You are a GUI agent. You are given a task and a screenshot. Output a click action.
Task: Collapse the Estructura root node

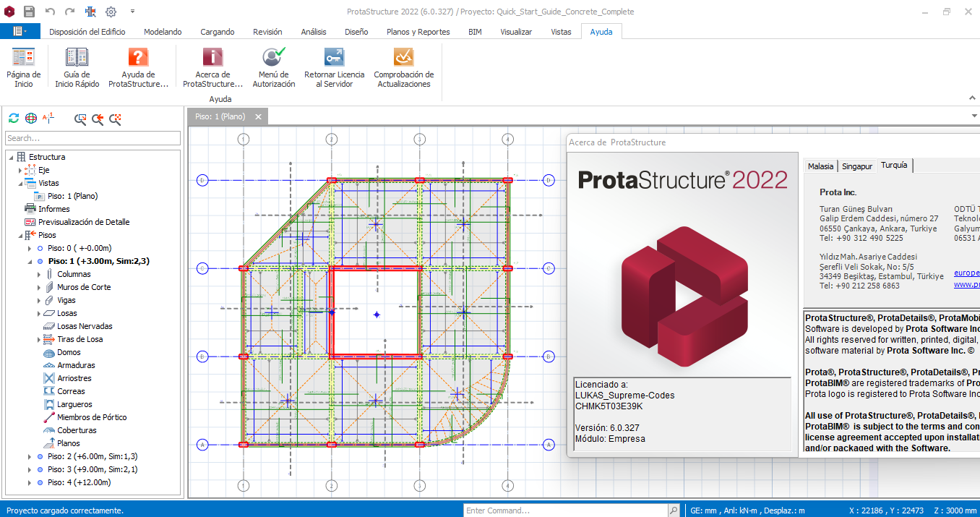[11, 157]
